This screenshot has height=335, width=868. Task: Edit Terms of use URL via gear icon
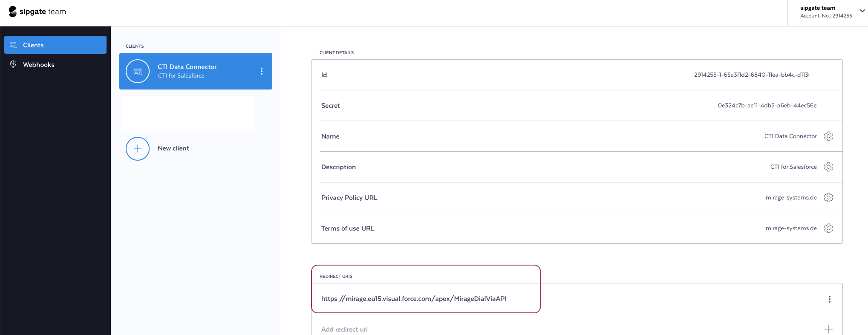tap(828, 228)
